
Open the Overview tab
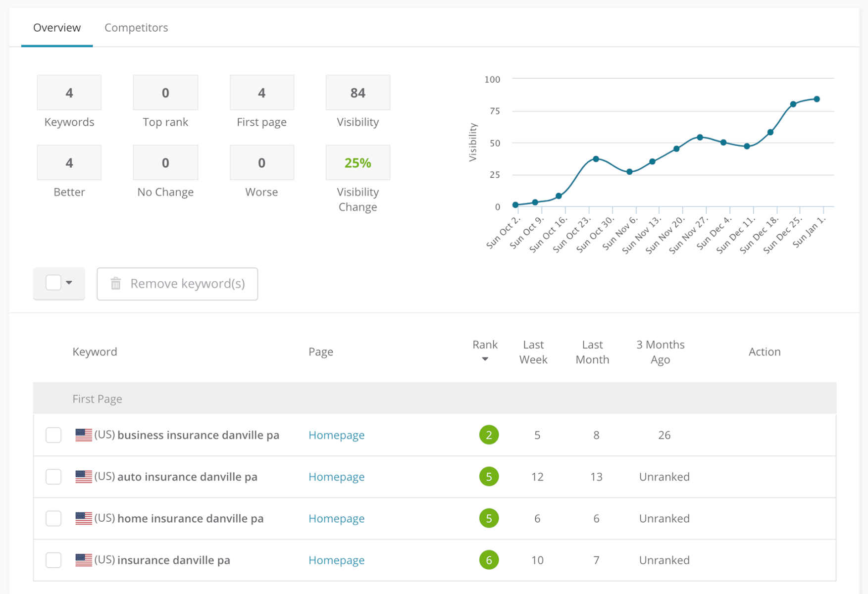(x=57, y=28)
